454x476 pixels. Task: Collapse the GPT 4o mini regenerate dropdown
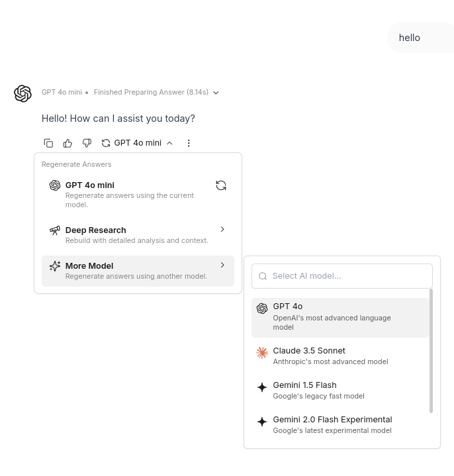169,143
